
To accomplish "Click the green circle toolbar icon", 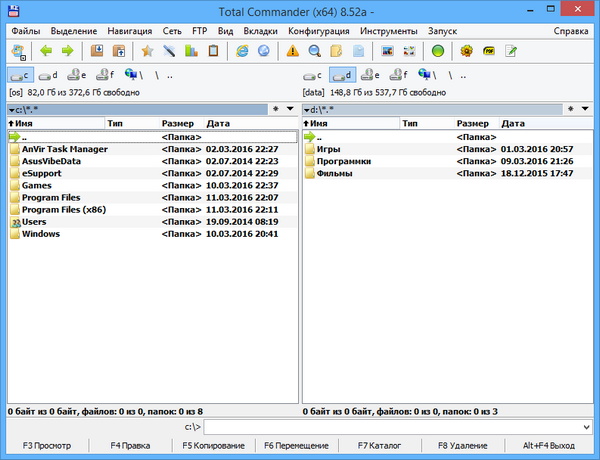I will tap(438, 50).
